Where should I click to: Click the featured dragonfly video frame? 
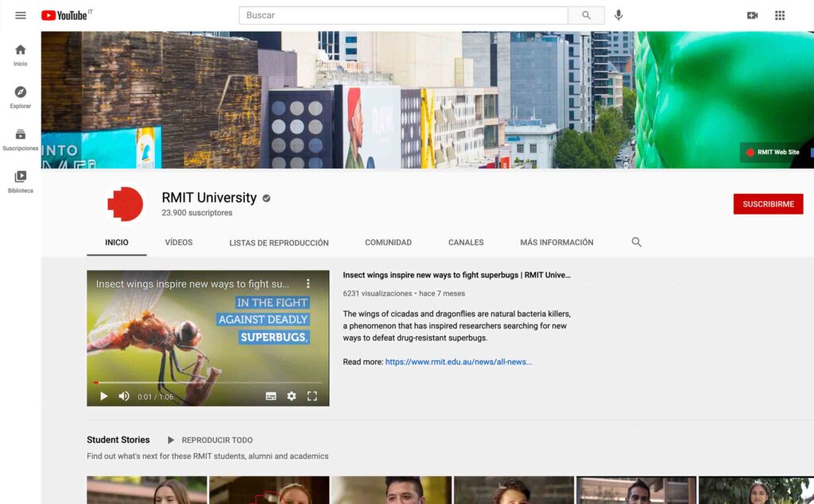(x=207, y=338)
